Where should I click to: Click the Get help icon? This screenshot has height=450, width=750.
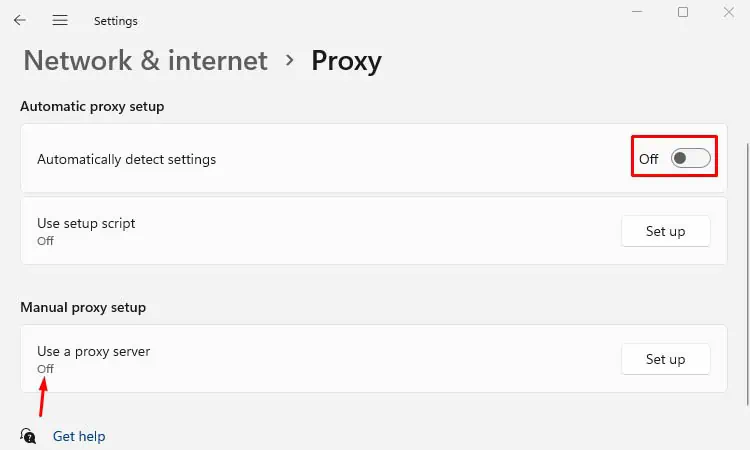tap(28, 436)
